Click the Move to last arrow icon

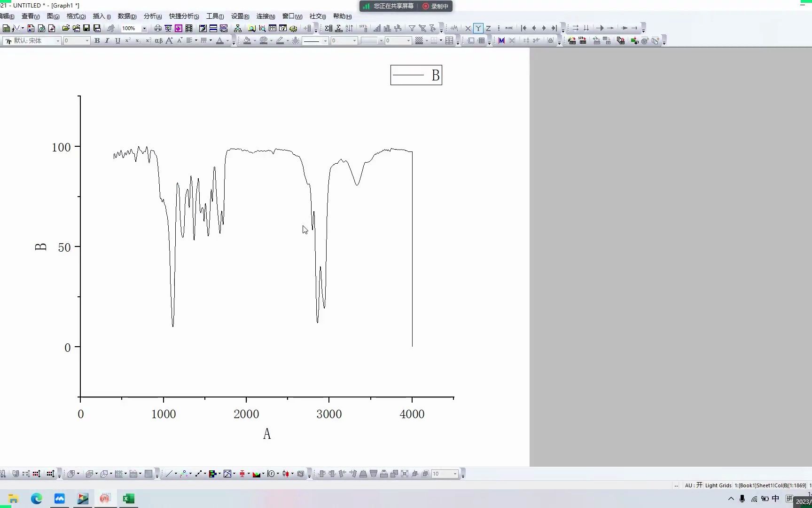(x=554, y=28)
